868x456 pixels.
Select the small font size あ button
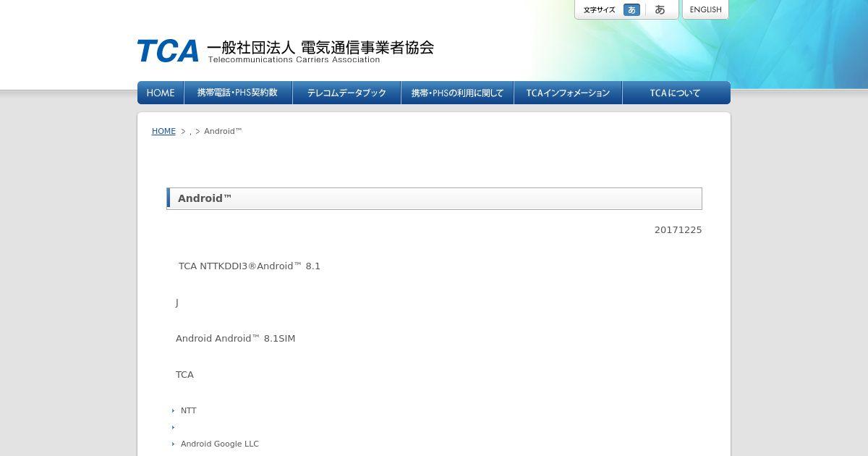(631, 10)
